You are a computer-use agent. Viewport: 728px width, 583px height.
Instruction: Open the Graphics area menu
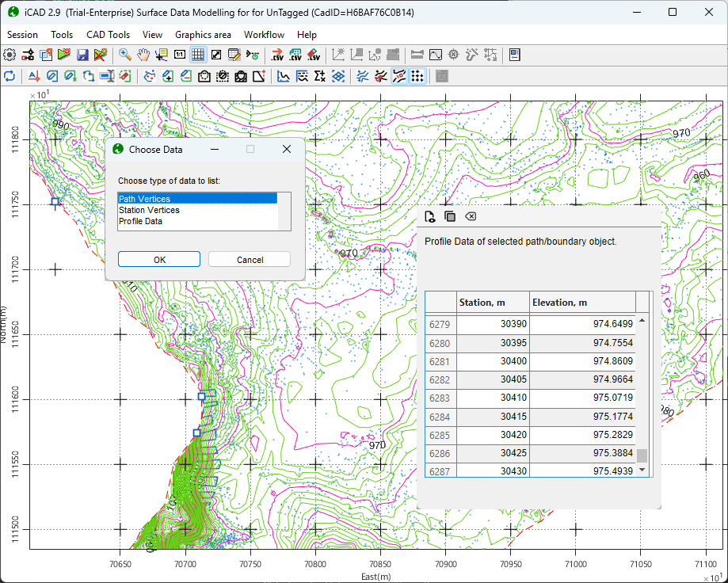tap(203, 35)
